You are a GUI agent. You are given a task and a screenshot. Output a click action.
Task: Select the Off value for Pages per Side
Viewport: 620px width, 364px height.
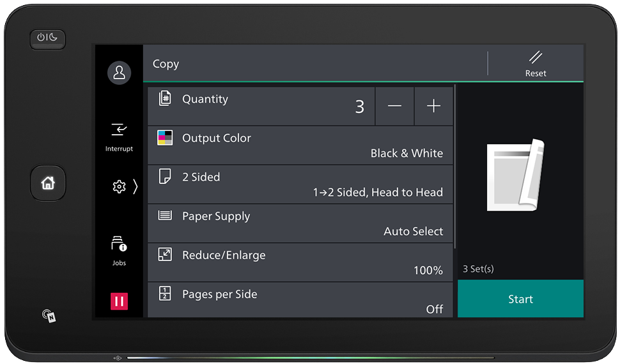435,309
